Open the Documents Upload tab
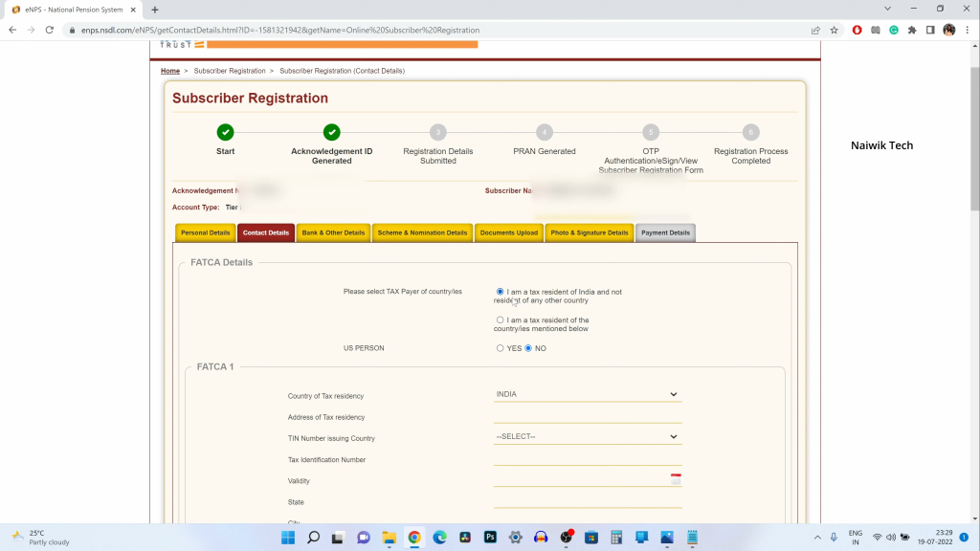The height and width of the screenshot is (551, 980). [508, 231]
